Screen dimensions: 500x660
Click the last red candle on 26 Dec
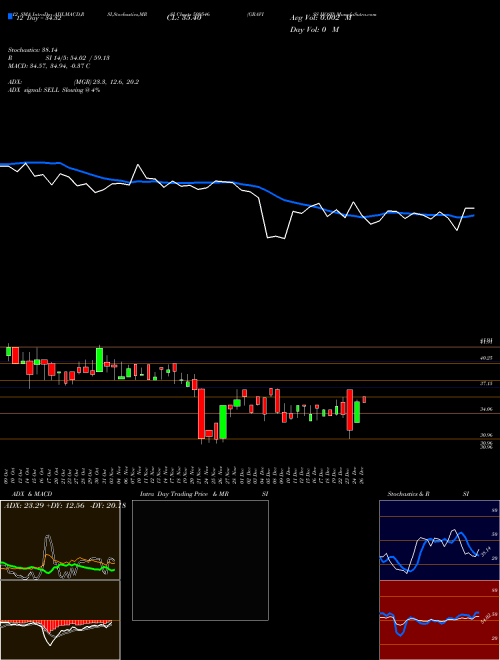364,399
